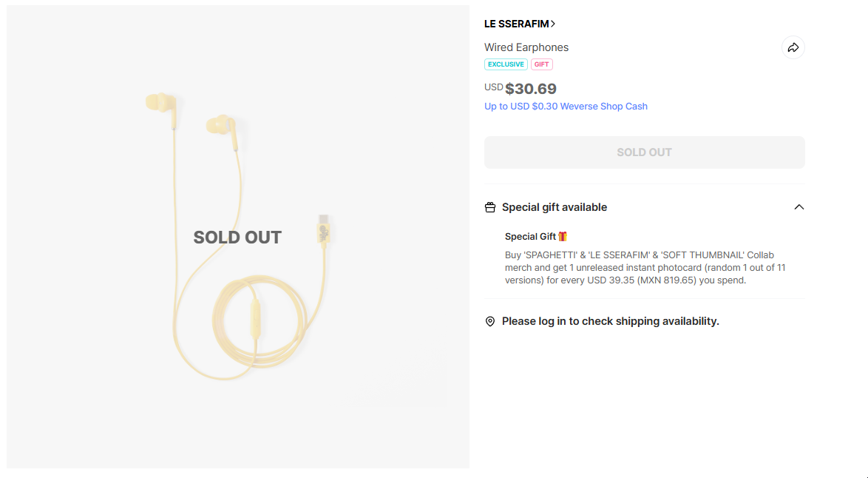Click the location pin icon
The height and width of the screenshot is (478, 868).
(x=490, y=321)
